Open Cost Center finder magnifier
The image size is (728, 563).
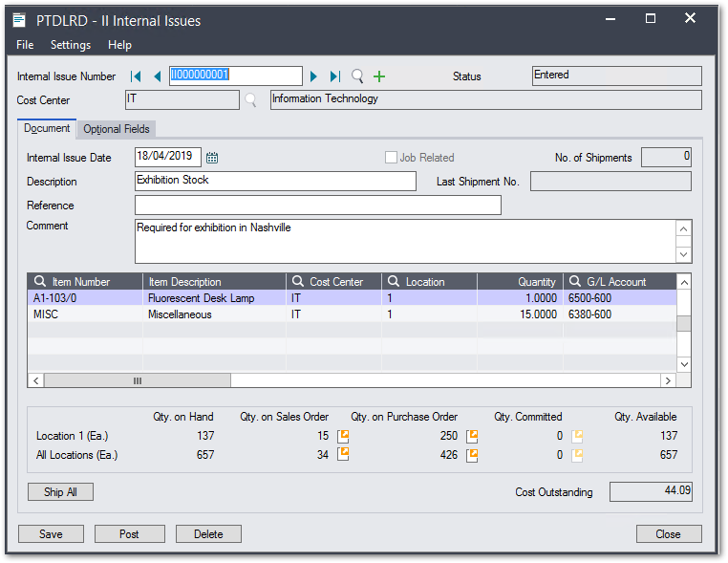click(x=250, y=99)
